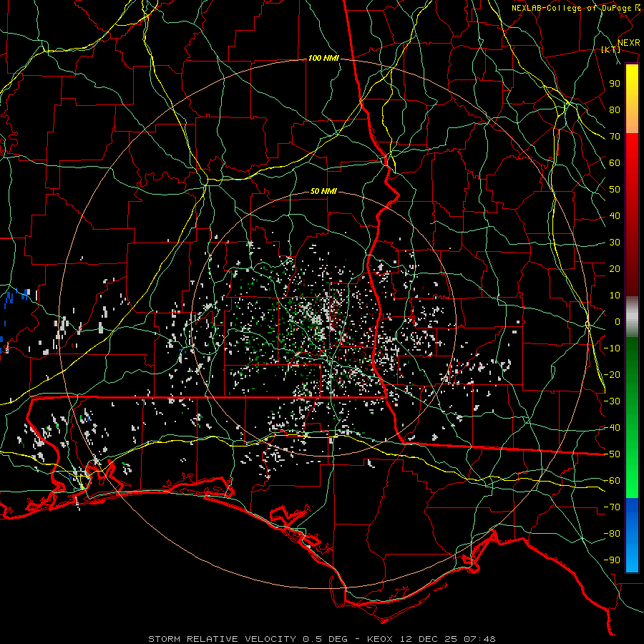The image size is (644, 644).
Task: Click the "70" scale value
Action: pos(615,137)
